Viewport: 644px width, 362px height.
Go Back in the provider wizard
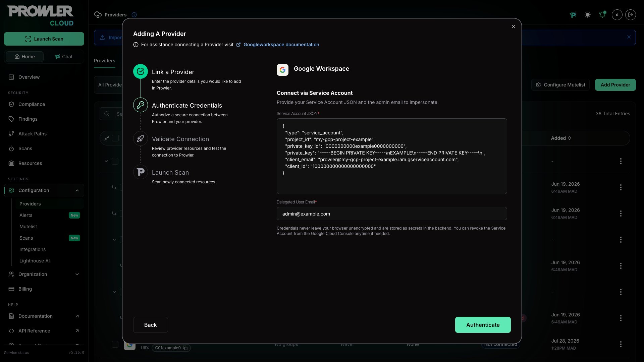(150, 325)
